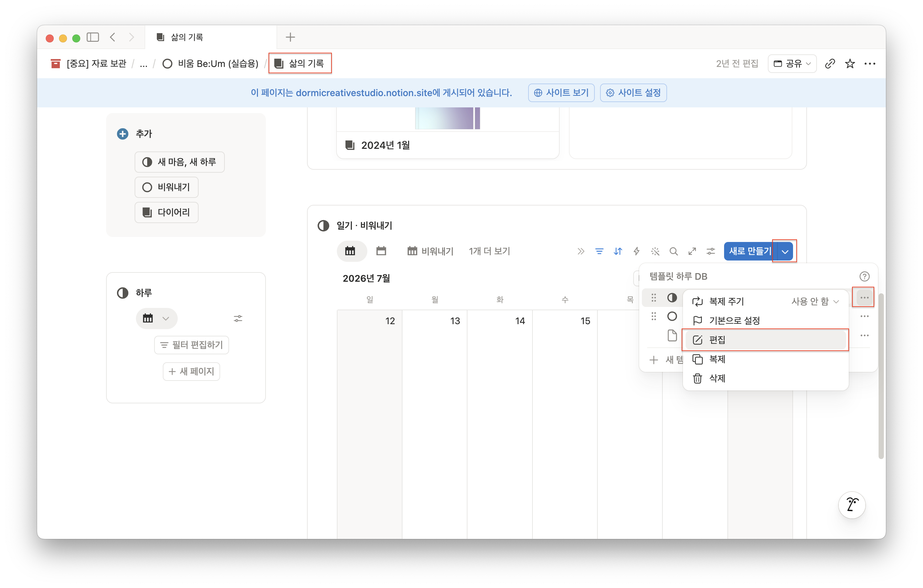Open the 삶의 기록 browser tab

(211, 37)
